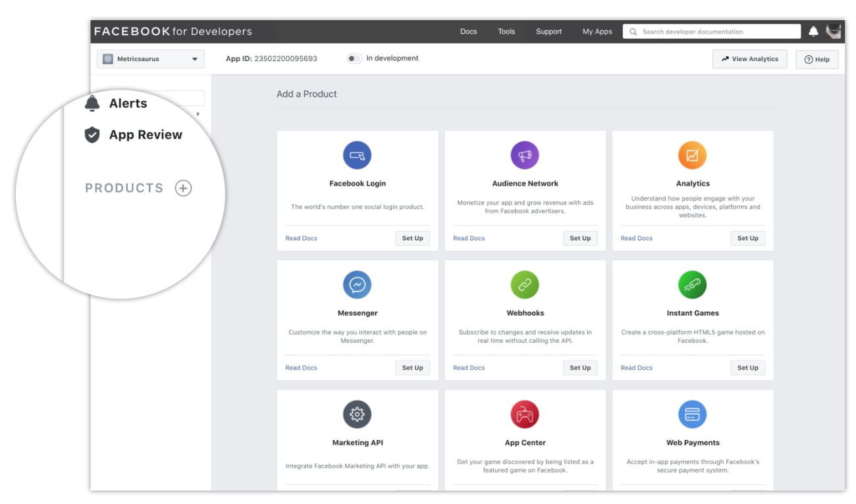856x504 pixels.
Task: Select the Messenger chat bubble icon
Action: tap(358, 285)
